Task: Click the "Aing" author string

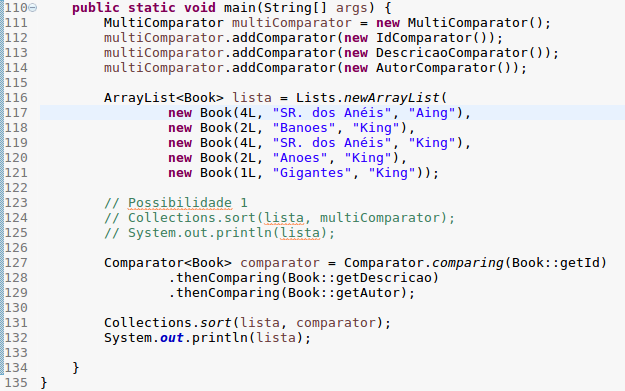Action: (432, 113)
